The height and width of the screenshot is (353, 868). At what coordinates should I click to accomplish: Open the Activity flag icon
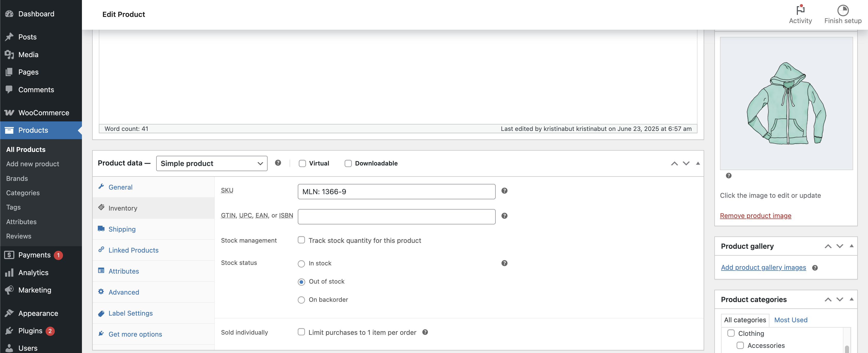(x=800, y=10)
